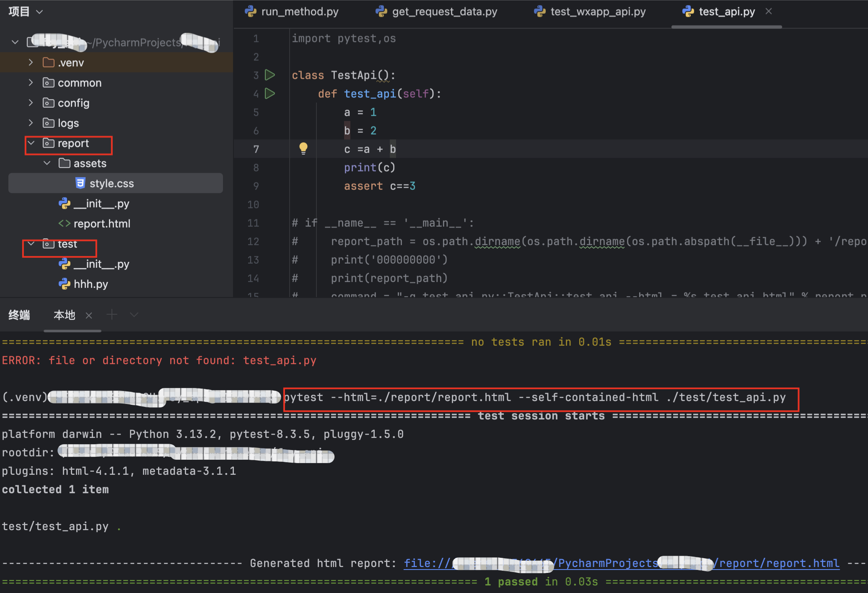Viewport: 868px width, 593px height.
Task: Collapse the assets folder
Action: tap(47, 163)
